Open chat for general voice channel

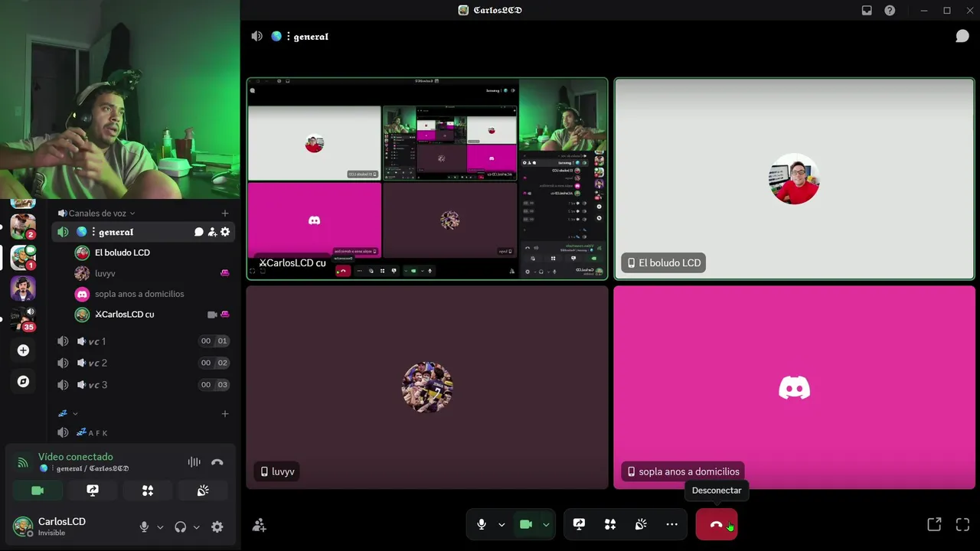pyautogui.click(x=199, y=232)
